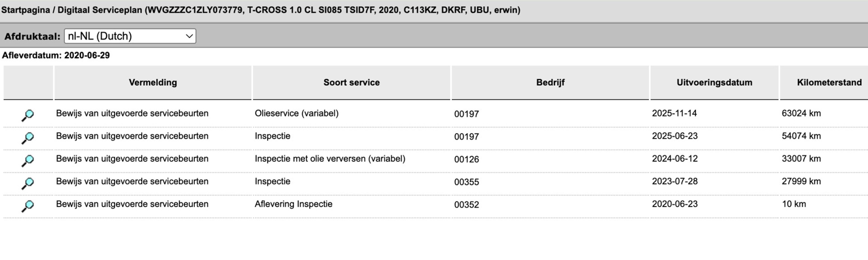Click the Uitvoeringsdatum column header
The image size is (868, 260).
714,83
